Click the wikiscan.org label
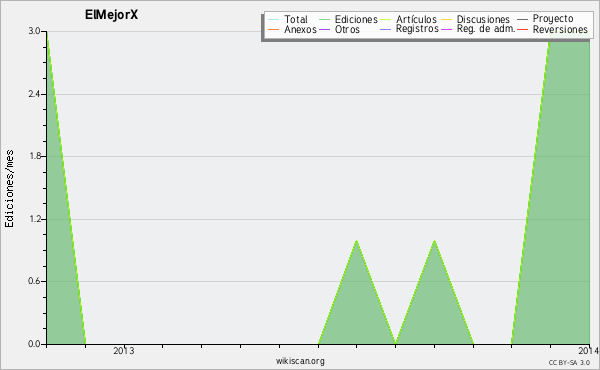The width and height of the screenshot is (600, 370). click(300, 361)
